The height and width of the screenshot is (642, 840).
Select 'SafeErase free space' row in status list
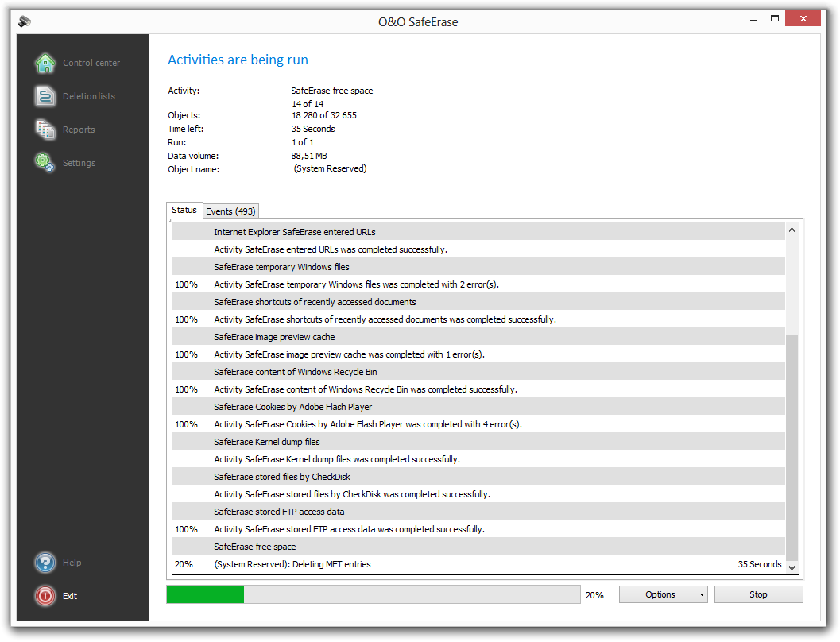pos(479,547)
